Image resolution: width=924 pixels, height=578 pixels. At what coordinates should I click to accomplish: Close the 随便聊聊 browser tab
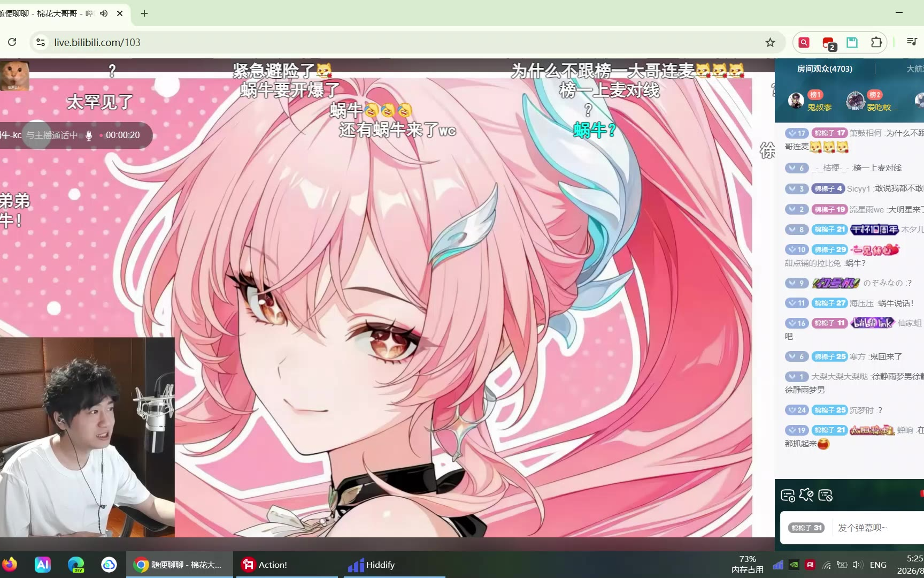pyautogui.click(x=120, y=13)
